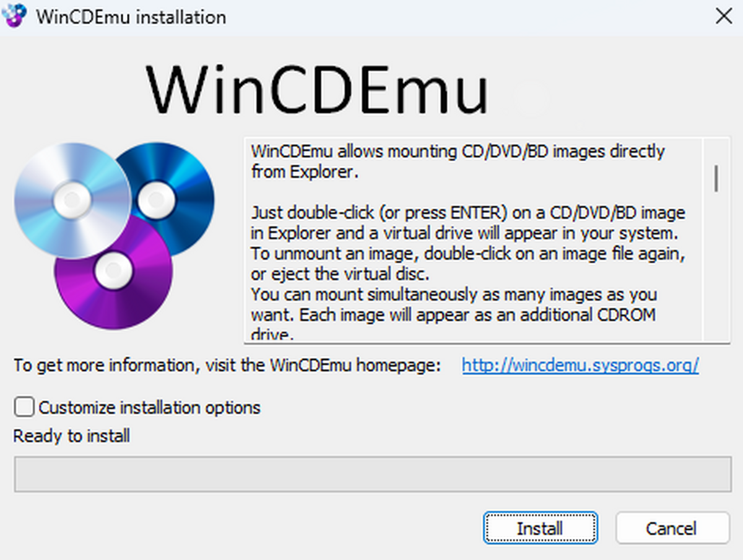743x560 pixels.
Task: Click the blue disc in the logo
Action: (x=180, y=186)
